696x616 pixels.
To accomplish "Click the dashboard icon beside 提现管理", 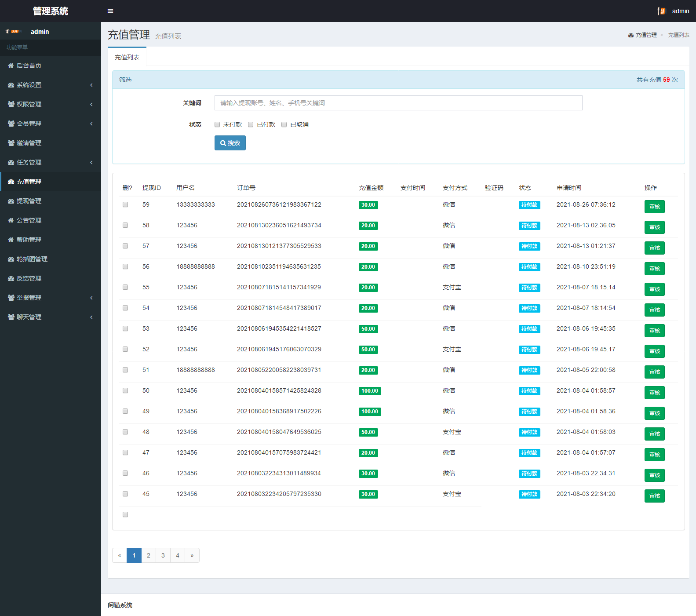I will (11, 201).
